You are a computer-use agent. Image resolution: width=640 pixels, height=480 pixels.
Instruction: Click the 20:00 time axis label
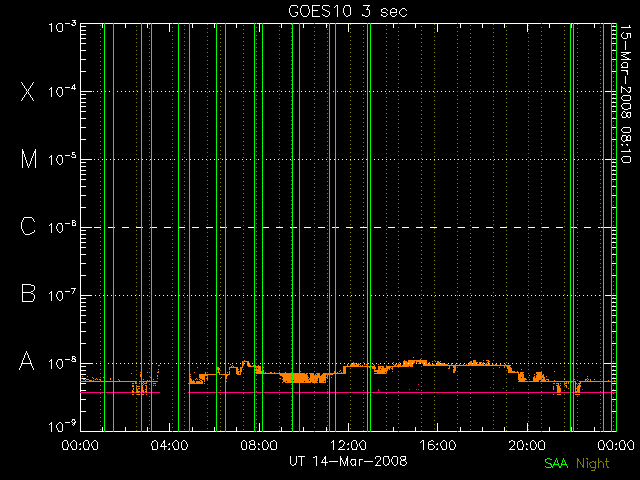coord(527,445)
